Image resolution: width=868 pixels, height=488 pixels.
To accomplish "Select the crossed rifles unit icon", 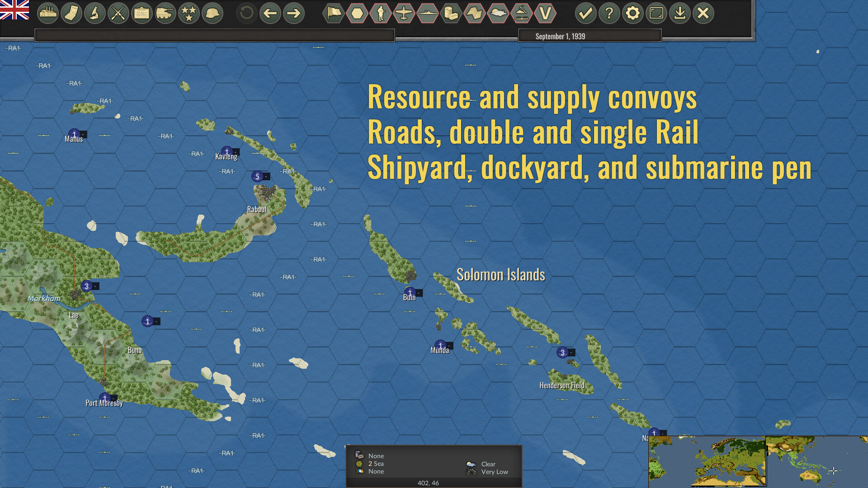I will pos(118,14).
